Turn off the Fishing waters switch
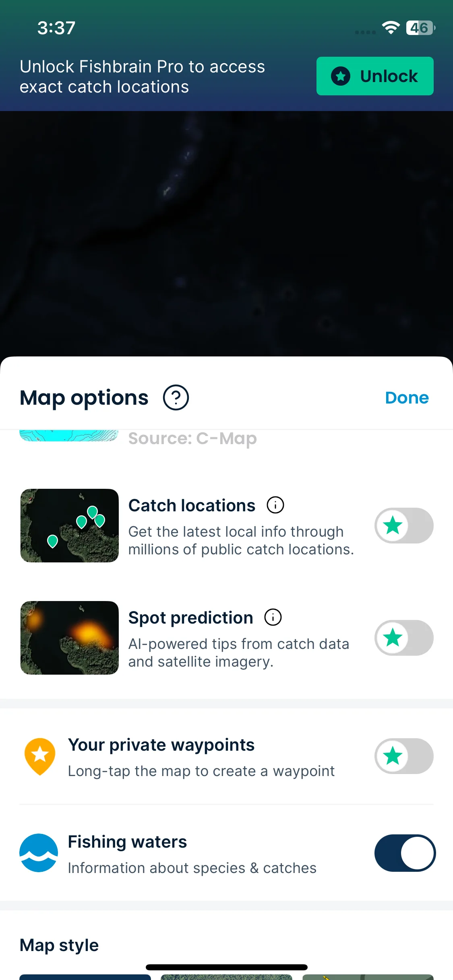 coord(405,853)
